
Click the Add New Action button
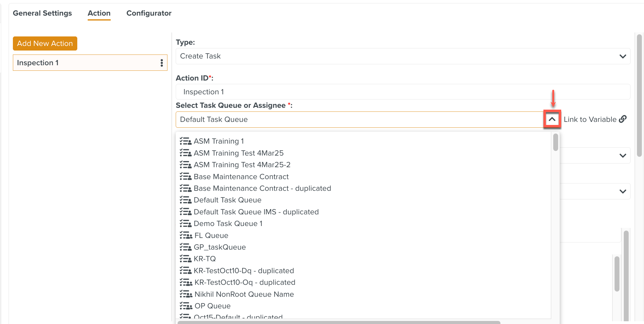coord(45,43)
